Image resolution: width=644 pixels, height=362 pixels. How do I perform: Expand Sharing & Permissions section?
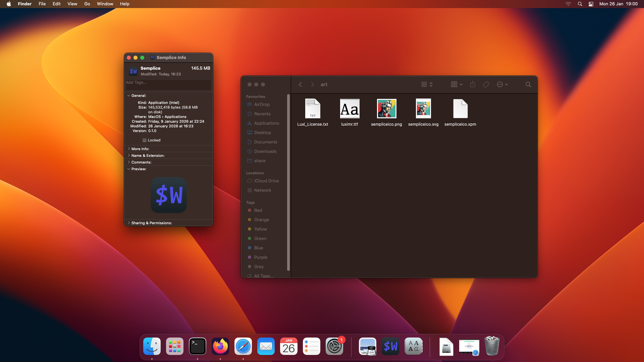129,223
